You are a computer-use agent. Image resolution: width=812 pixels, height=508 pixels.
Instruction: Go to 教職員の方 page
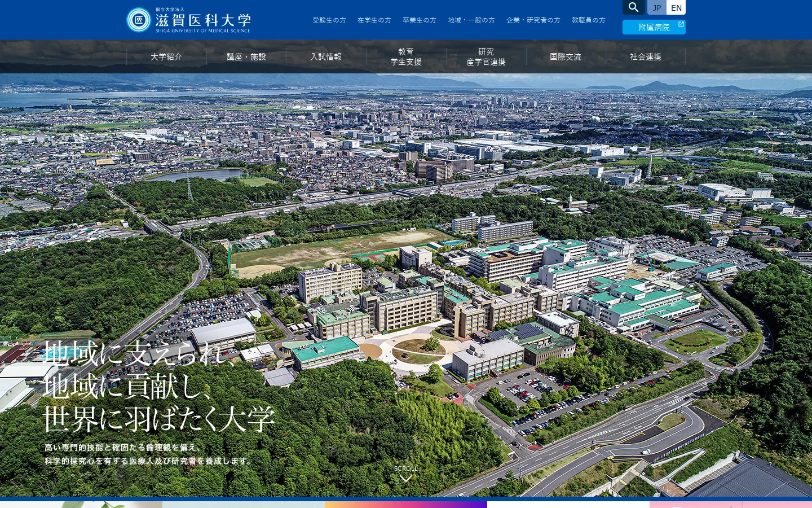pyautogui.click(x=589, y=20)
